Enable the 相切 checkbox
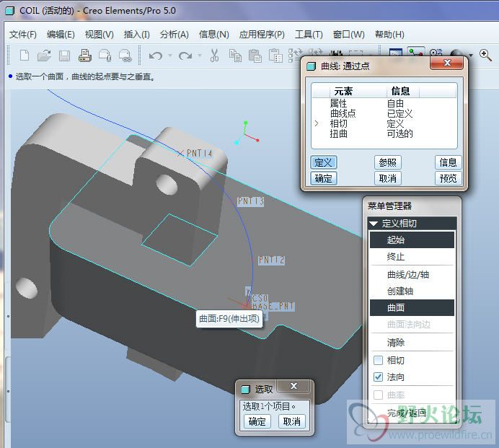 pos(378,361)
